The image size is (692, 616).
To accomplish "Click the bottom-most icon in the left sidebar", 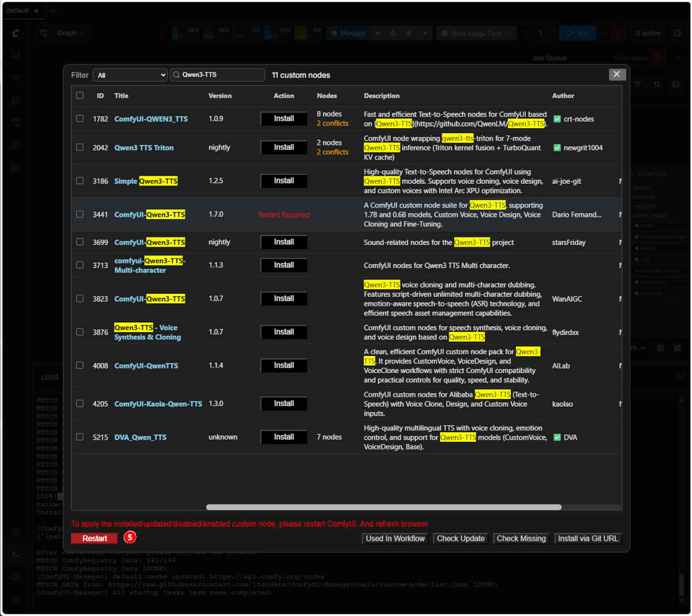I will click(16, 599).
